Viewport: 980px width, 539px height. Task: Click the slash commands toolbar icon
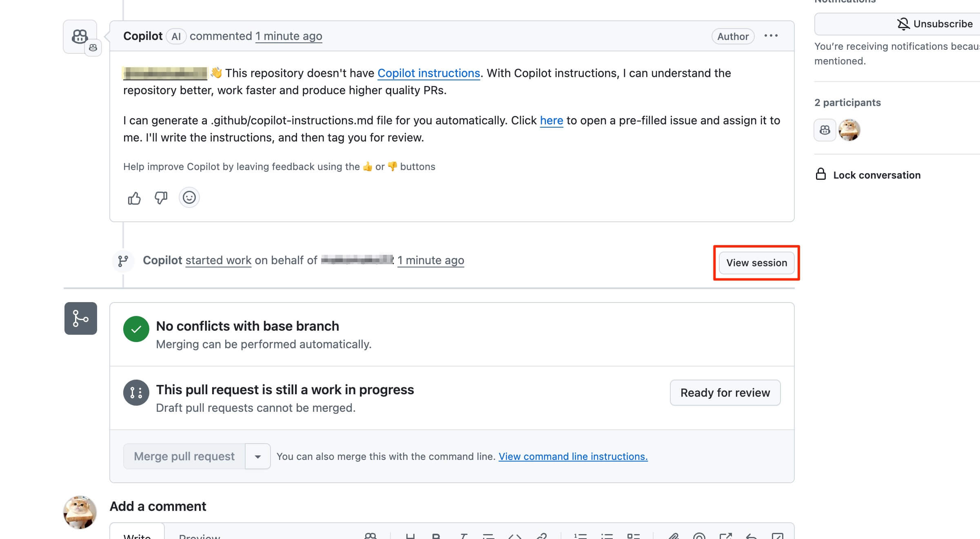pyautogui.click(x=778, y=536)
